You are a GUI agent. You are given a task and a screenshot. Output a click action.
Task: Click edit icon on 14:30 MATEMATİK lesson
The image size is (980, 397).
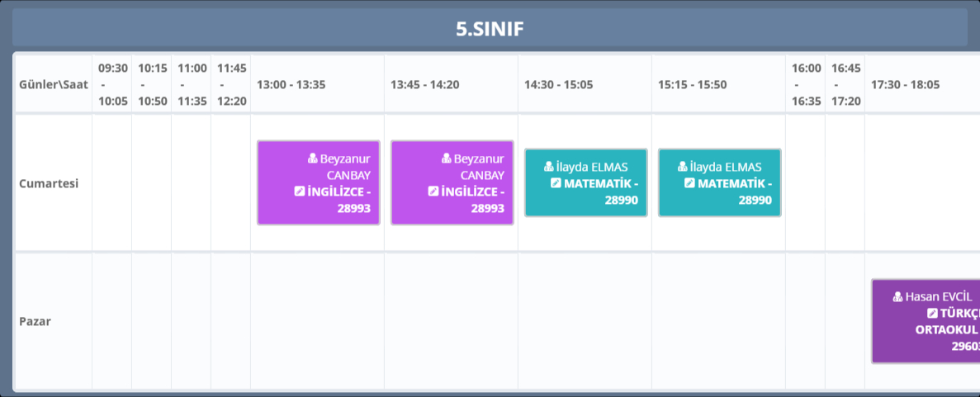556,183
